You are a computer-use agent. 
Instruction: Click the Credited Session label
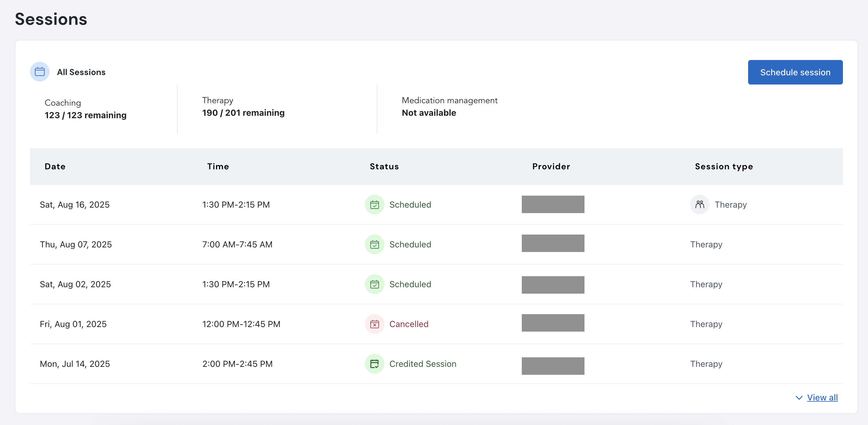423,364
